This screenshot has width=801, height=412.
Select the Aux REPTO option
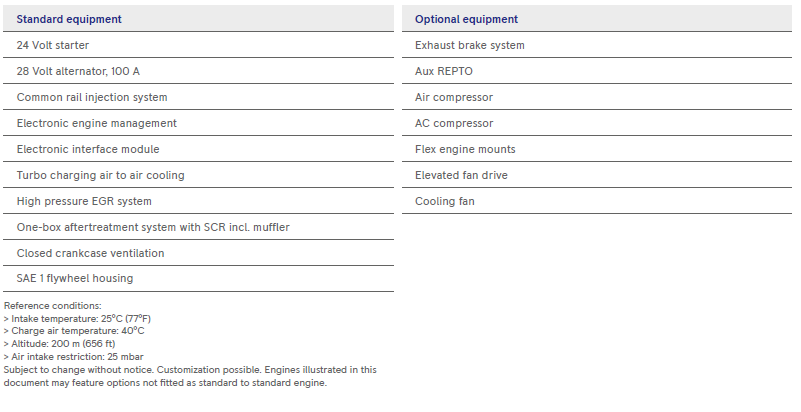click(597, 71)
